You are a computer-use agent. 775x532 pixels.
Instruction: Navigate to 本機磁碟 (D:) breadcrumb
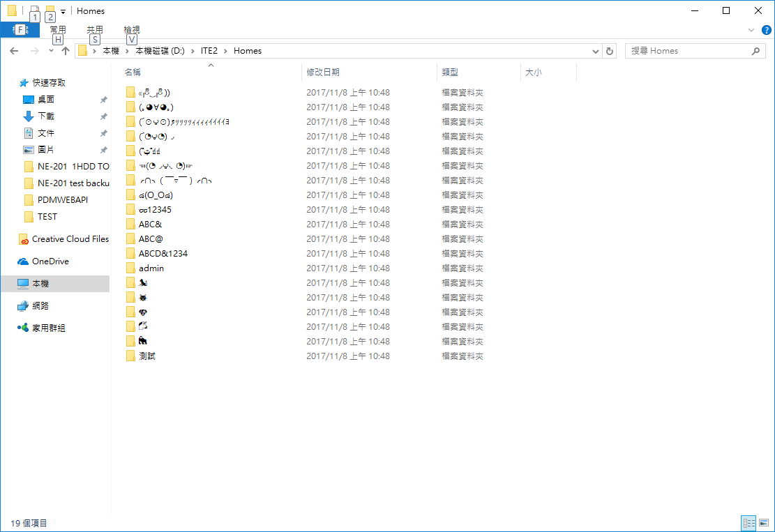160,51
